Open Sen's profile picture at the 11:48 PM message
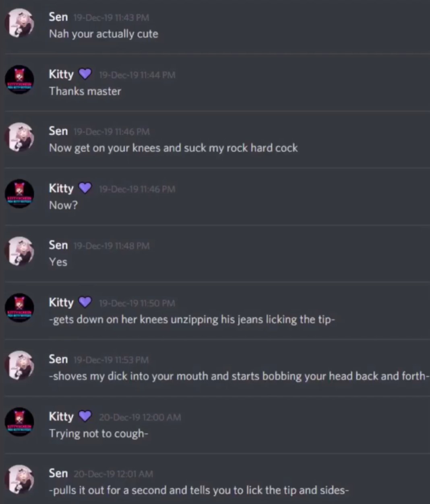Viewport: 430px width, 504px height. (19, 251)
